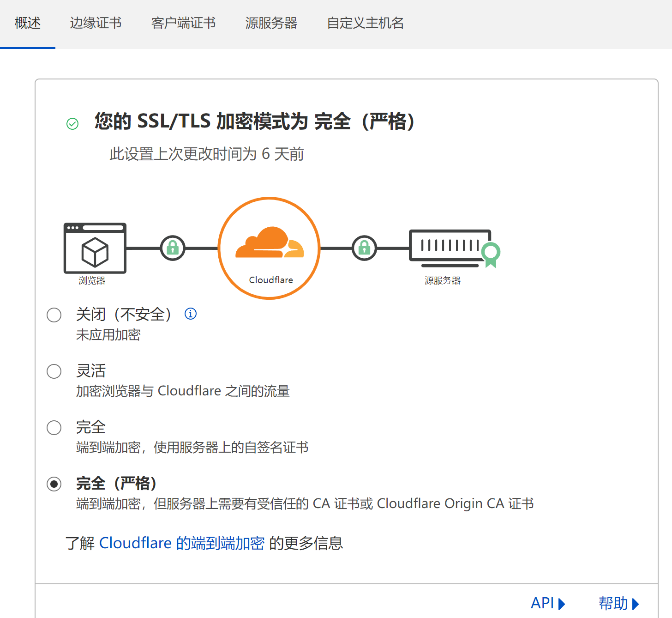This screenshot has width=672, height=618.
Task: Click the lock icon between browser and Cloudflare
Action: point(173,248)
